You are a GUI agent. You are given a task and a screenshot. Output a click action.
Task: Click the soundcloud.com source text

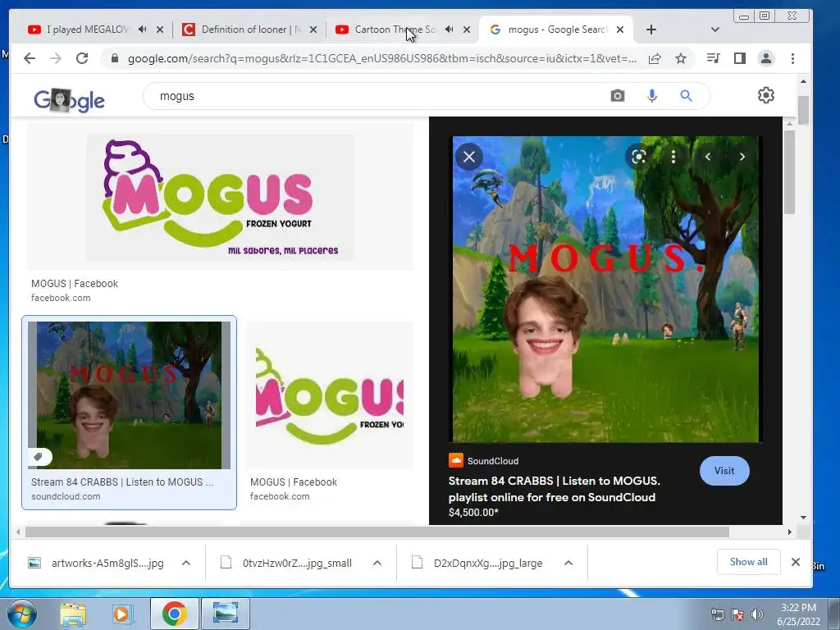pyautogui.click(x=66, y=496)
